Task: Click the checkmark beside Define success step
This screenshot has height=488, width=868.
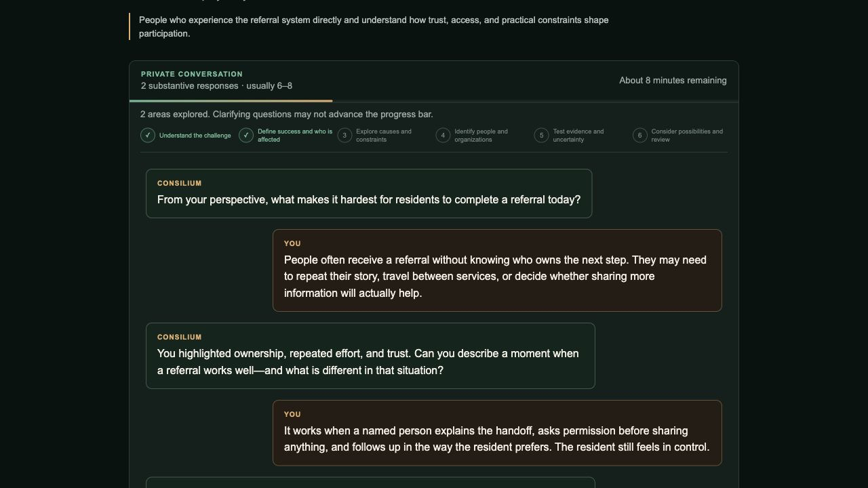Action: 246,136
